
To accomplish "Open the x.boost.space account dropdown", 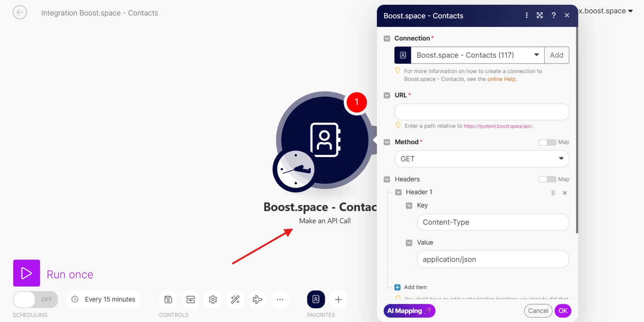I will tap(606, 11).
